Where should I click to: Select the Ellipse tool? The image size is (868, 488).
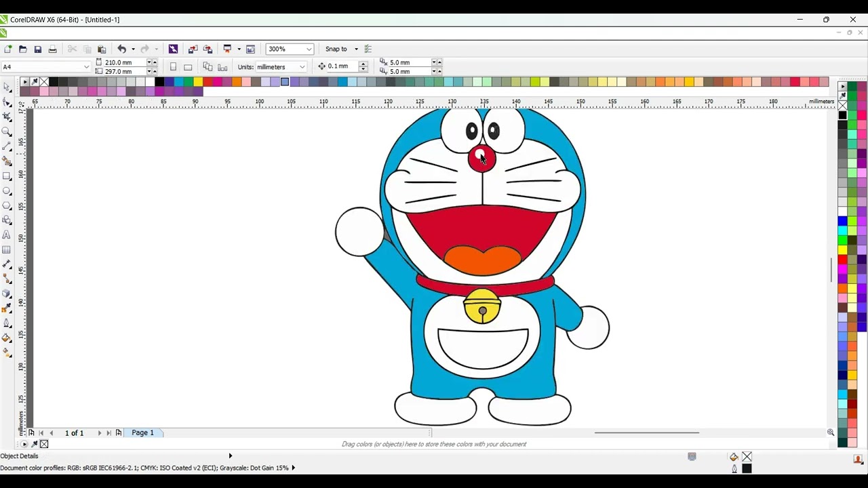(7, 191)
